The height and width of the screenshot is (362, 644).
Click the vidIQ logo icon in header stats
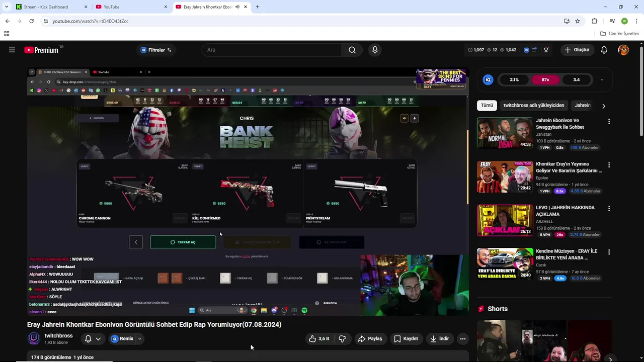pyautogui.click(x=526, y=50)
